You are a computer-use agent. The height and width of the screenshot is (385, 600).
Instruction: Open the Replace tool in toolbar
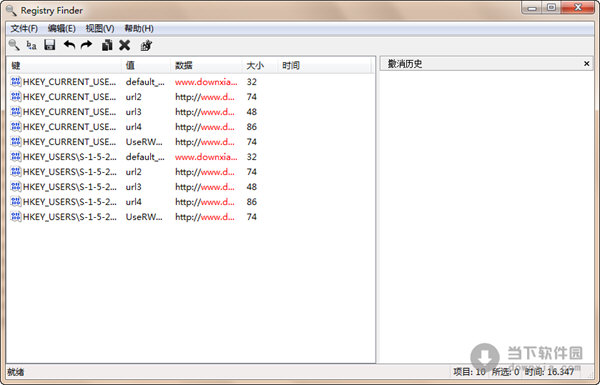pos(31,46)
